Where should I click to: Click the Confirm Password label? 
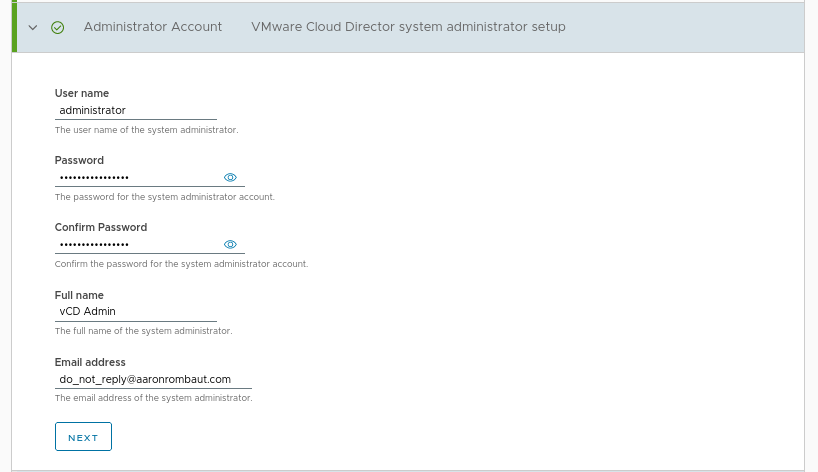click(x=100, y=227)
